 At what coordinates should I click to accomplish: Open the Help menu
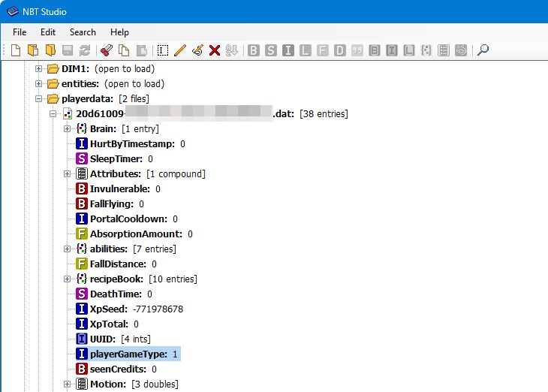pyautogui.click(x=119, y=32)
